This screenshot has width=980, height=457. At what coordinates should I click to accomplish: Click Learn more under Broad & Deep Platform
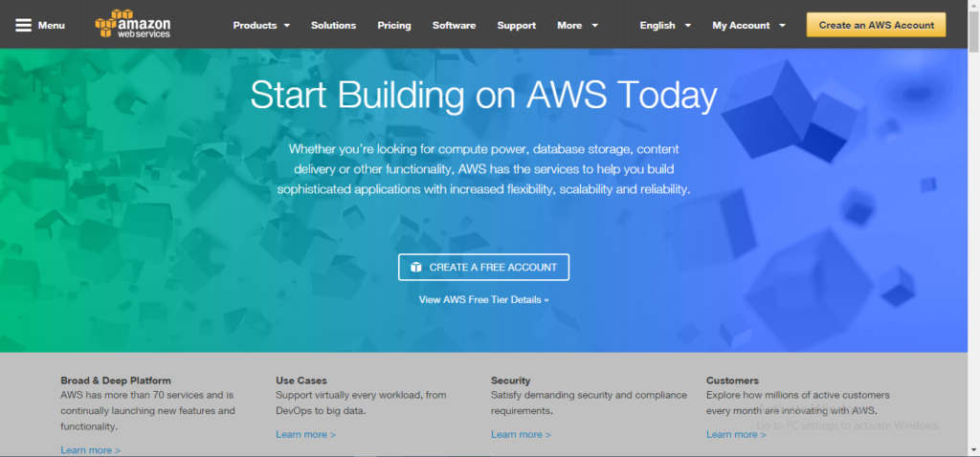(90, 449)
